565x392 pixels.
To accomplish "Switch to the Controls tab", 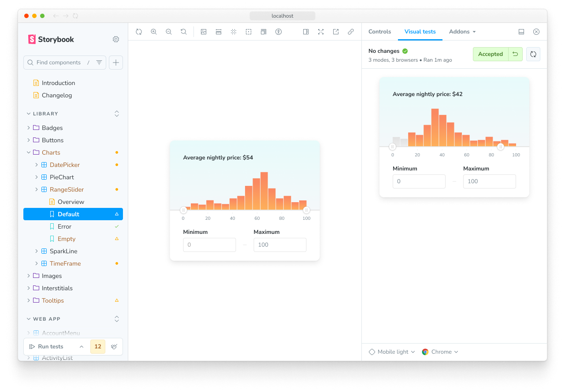I will coord(379,32).
